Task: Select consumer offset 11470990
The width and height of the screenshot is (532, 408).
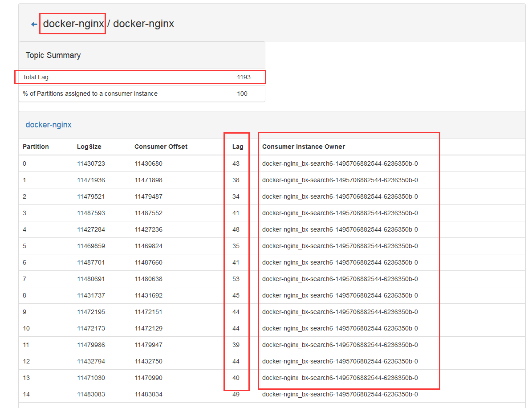Action: tap(148, 378)
